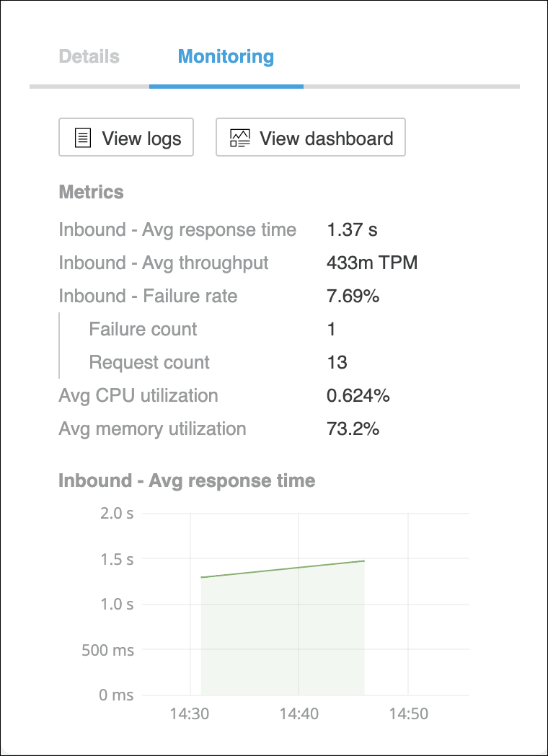The width and height of the screenshot is (548, 756).
Task: Open the View dashboard button
Action: (311, 137)
